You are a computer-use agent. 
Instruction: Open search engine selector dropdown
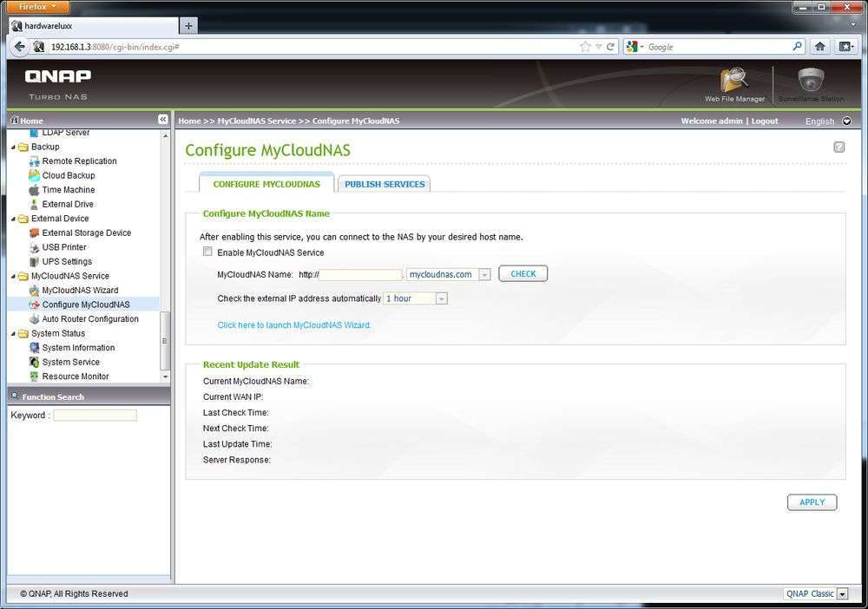coord(635,47)
